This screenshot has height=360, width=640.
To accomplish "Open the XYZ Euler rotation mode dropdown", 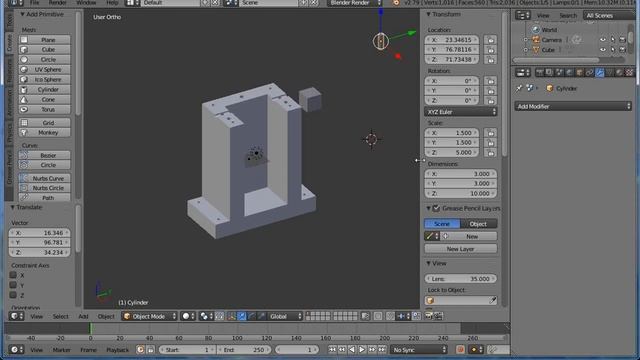I will point(460,112).
